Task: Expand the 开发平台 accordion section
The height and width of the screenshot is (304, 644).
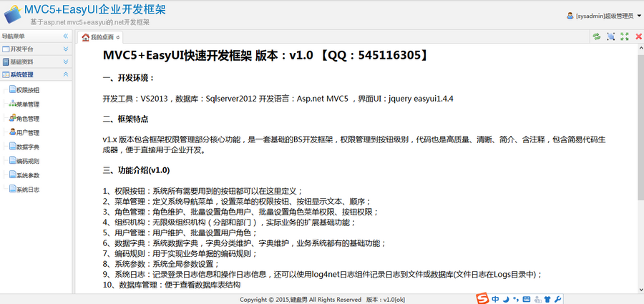Action: point(66,49)
